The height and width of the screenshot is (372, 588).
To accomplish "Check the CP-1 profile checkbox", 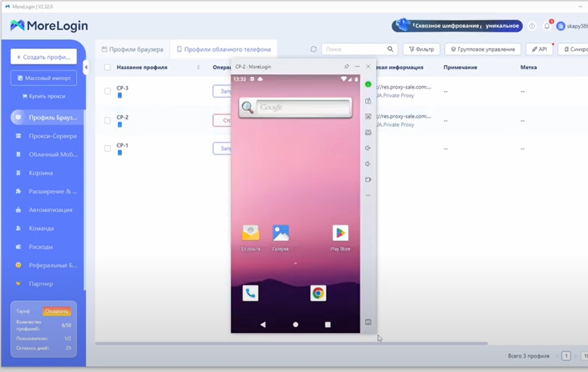I will pyautogui.click(x=108, y=149).
